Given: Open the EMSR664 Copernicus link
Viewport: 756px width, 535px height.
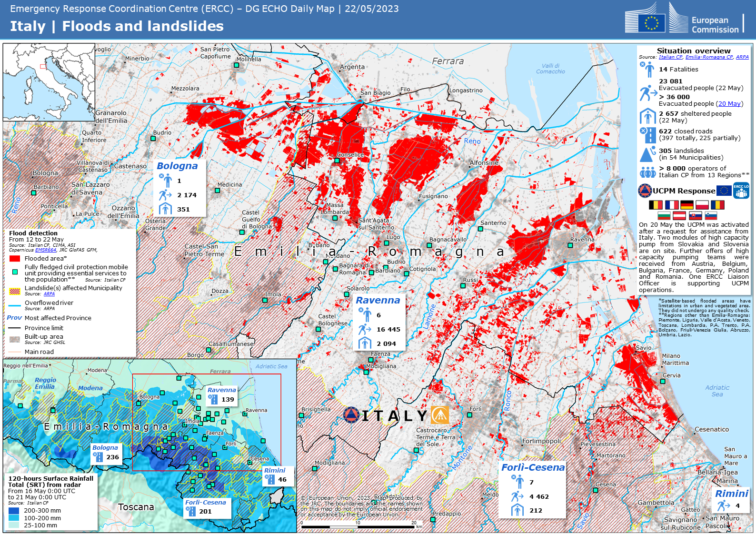Looking at the screenshot, I should click(x=46, y=250).
